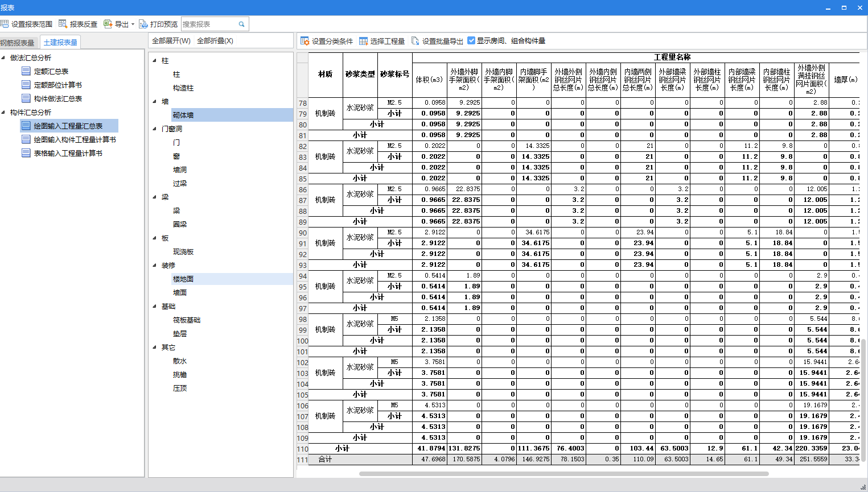
Task: Click the 导出 export icon
Action: 108,24
